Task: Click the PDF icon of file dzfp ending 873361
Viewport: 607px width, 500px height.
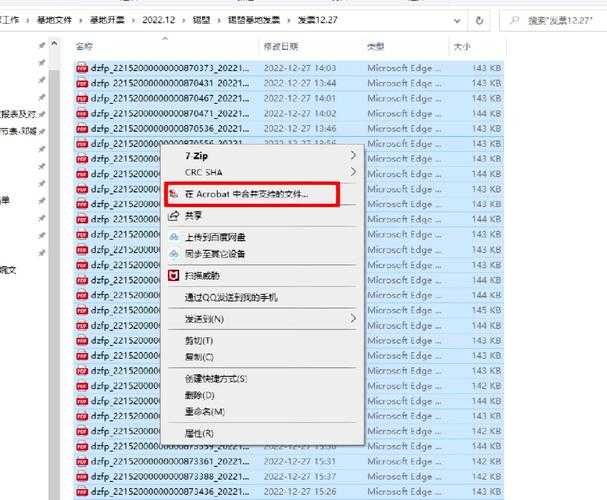Action: 82,462
